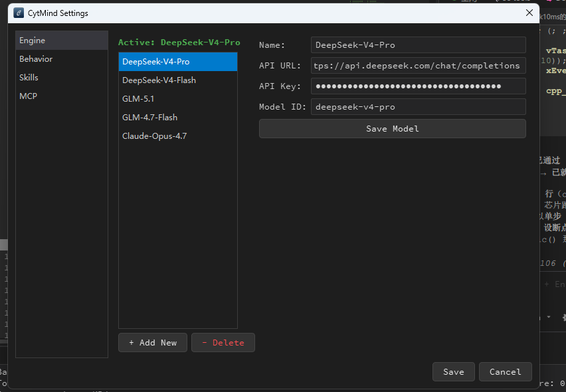Edit the Model ID field

(419, 107)
